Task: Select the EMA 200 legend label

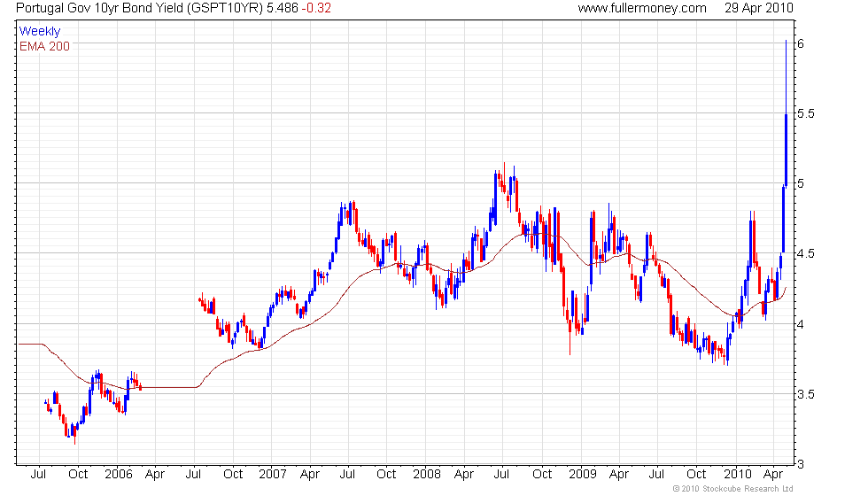Action: pyautogui.click(x=44, y=46)
